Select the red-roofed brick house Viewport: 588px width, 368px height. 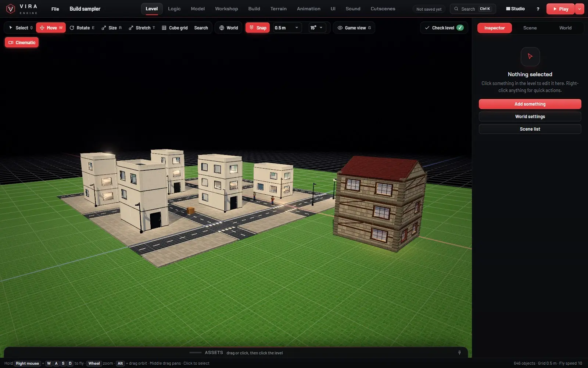380,204
